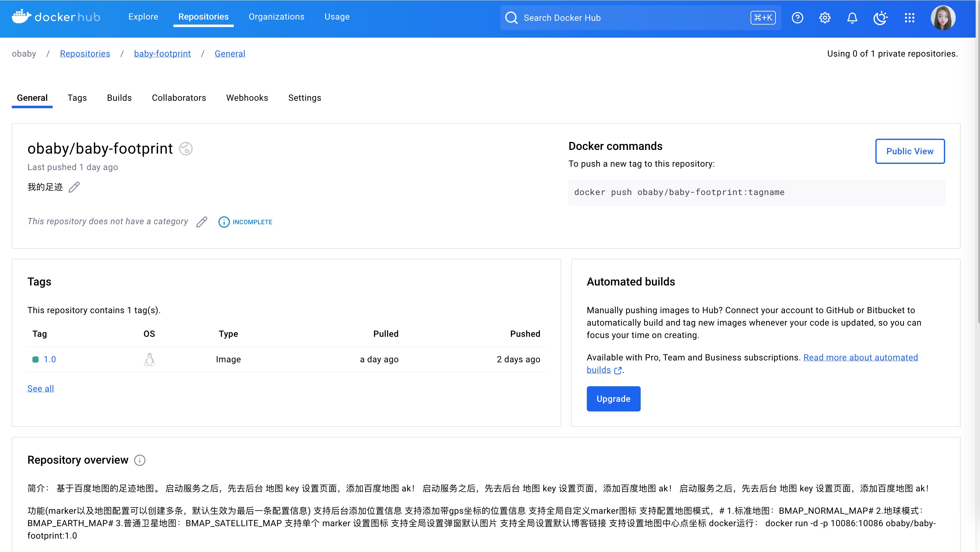Edit the repository category pencil icon
Screen dimensions: 980x552
202,222
